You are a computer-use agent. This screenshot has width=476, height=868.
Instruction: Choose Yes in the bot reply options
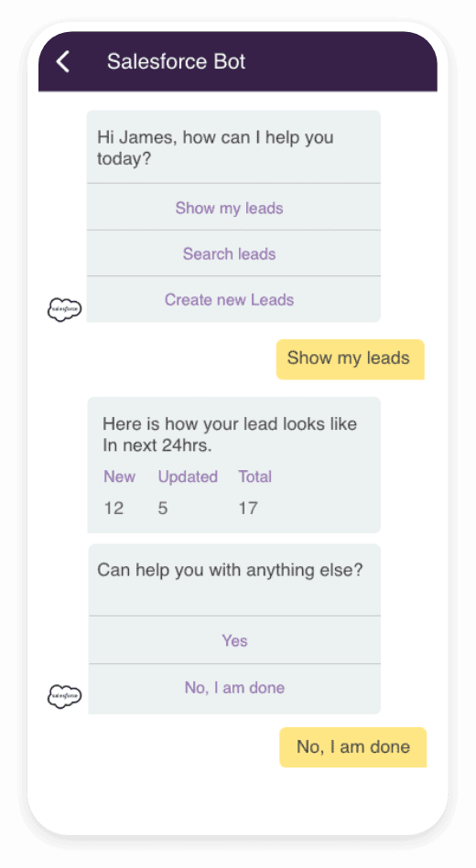point(234,640)
